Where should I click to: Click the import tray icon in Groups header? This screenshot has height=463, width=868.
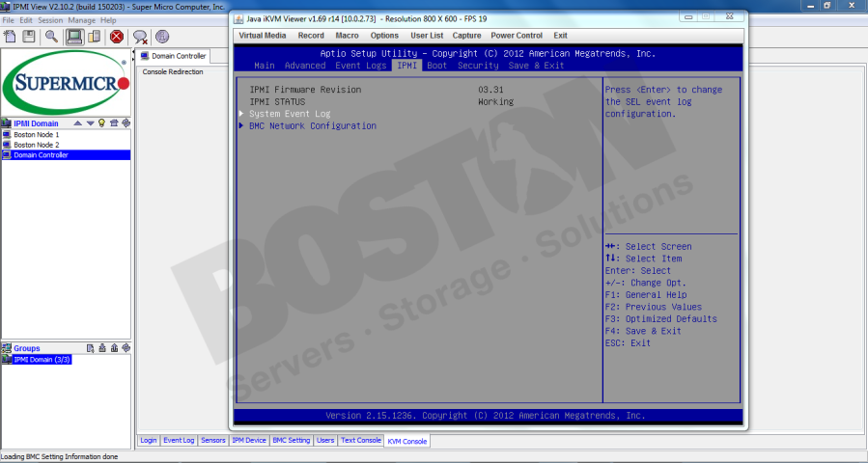click(102, 348)
